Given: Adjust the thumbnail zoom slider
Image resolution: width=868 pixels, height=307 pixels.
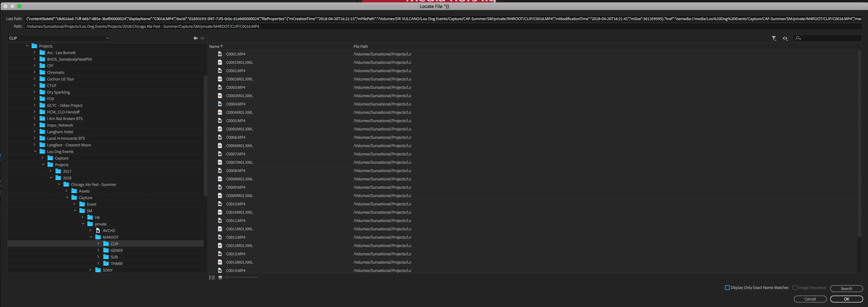Looking at the screenshot, I should [x=227, y=277].
